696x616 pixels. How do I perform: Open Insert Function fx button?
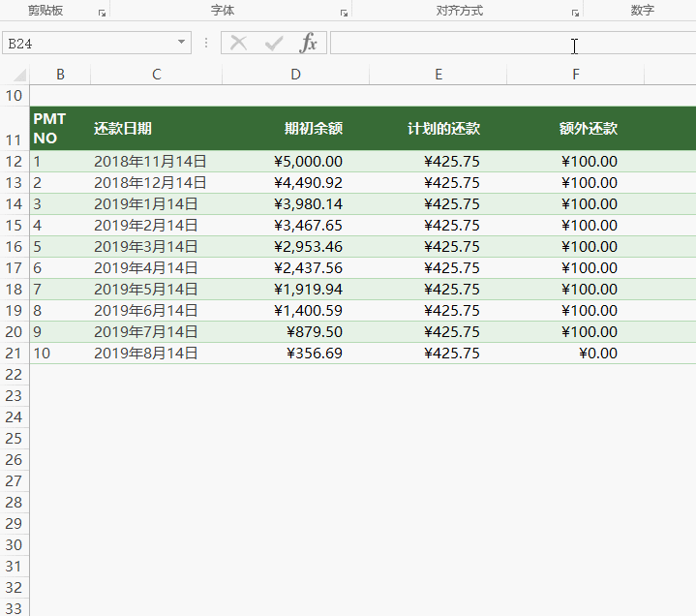(308, 43)
